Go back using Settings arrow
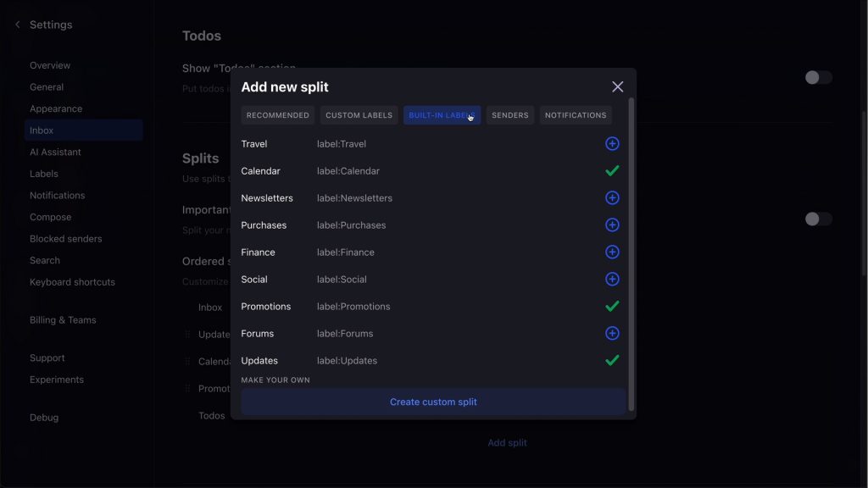 click(x=18, y=25)
